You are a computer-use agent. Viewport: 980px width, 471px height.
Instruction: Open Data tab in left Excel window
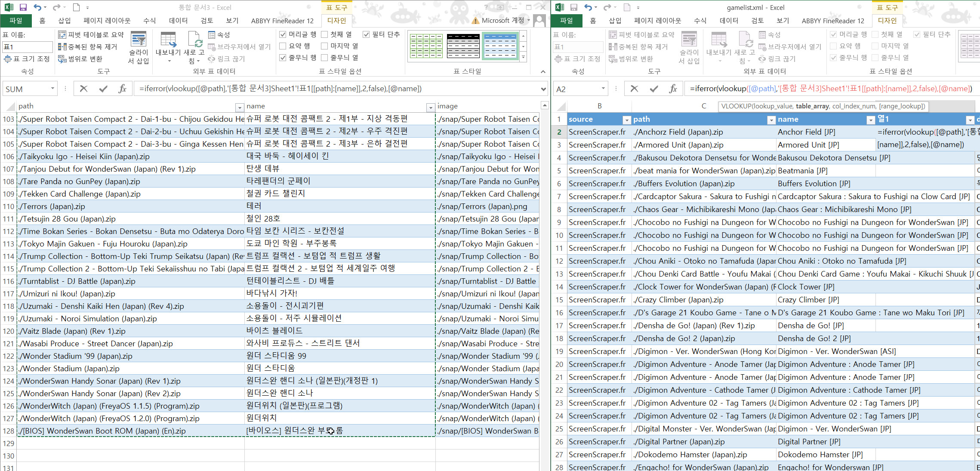(x=178, y=20)
